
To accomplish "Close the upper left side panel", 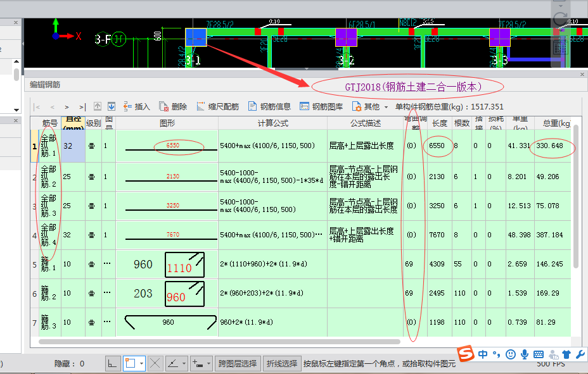I will point(16,22).
